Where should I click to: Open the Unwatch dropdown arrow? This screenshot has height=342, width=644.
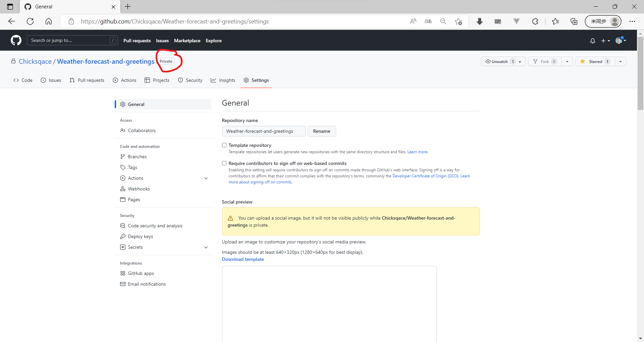tap(519, 61)
